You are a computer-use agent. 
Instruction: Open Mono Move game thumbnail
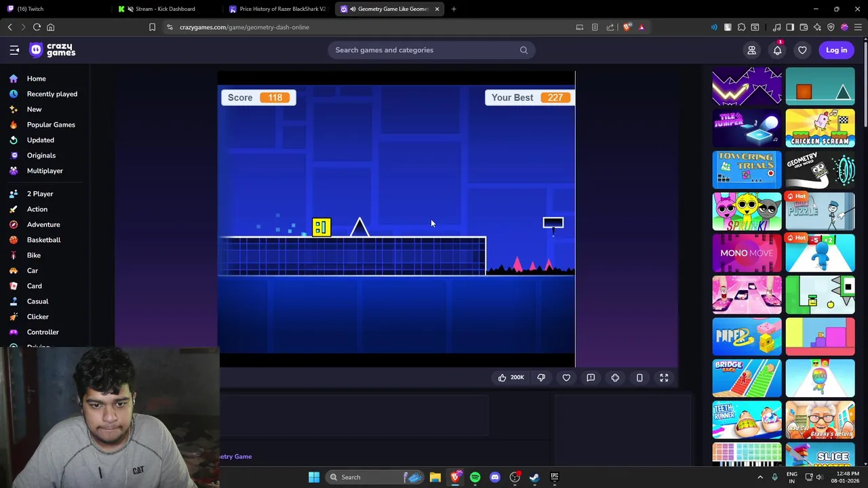(747, 253)
